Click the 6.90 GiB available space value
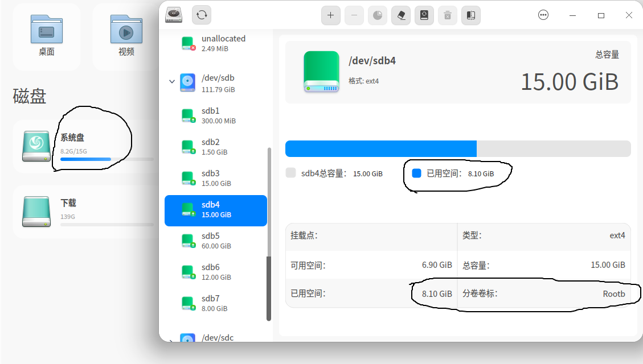Image resolution: width=643 pixels, height=364 pixels. tap(437, 265)
